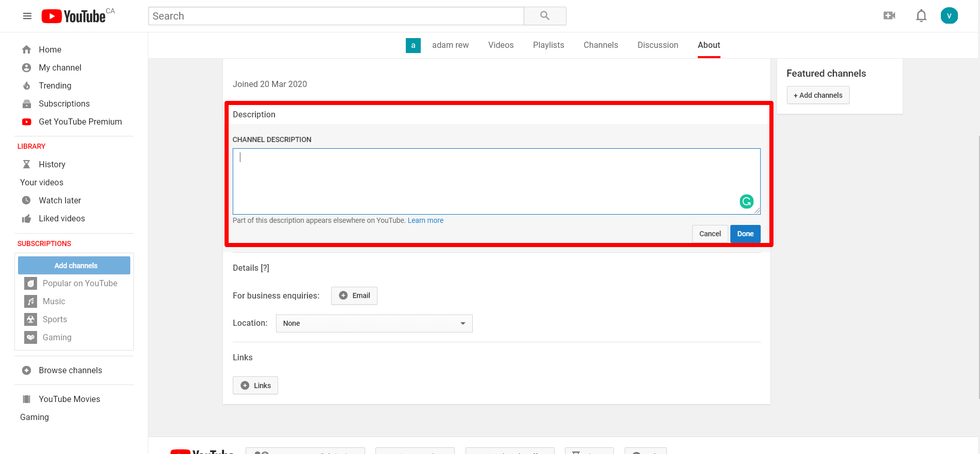Click the YouTube Premium icon

[27, 121]
